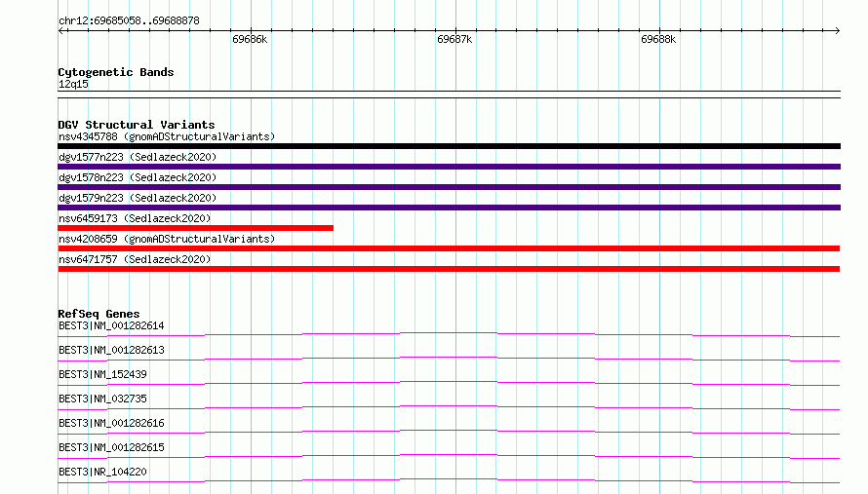This screenshot has height=494, width=868.
Task: Click the BEST3|NR_104220 magenta gene line
Action: [449, 480]
